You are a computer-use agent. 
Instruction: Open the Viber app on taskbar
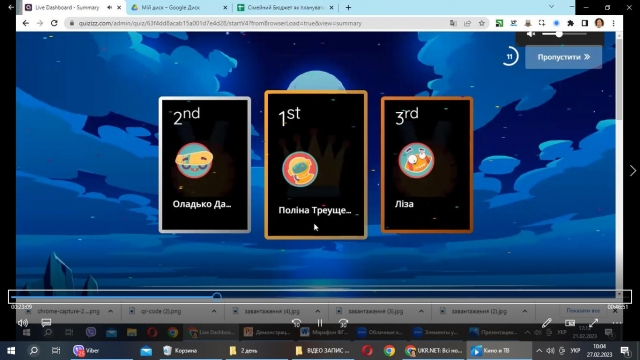[x=86, y=351]
